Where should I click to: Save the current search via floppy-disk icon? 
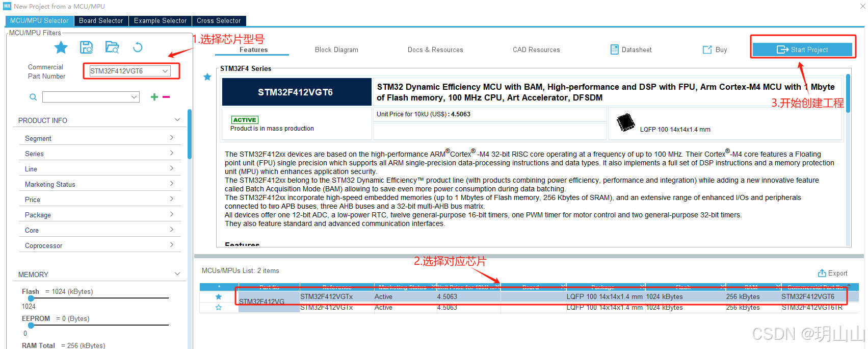[87, 47]
